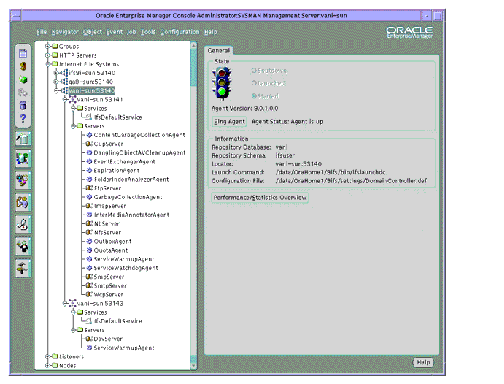Select the ServiceWatchdogAgent tree item
The height and width of the screenshot is (384, 504).
pos(126,268)
